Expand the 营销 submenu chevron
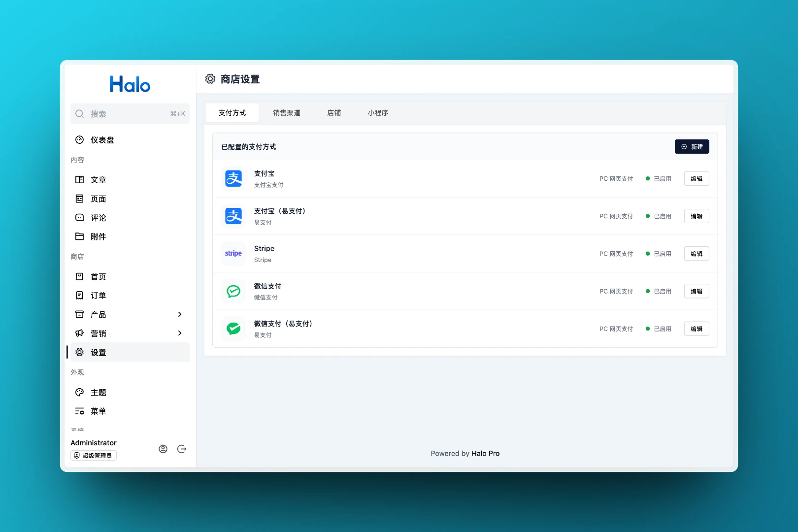This screenshot has width=798, height=532. click(x=180, y=333)
